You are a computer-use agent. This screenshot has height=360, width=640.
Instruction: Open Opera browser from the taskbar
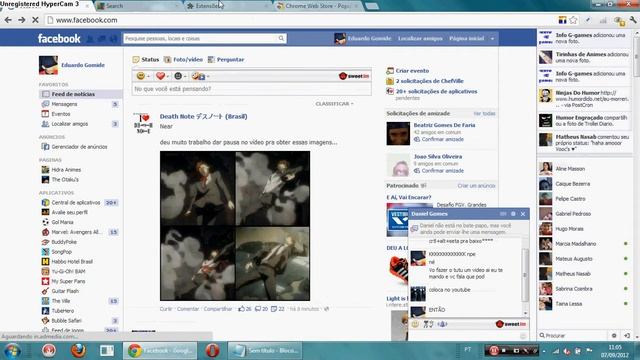(x=212, y=350)
